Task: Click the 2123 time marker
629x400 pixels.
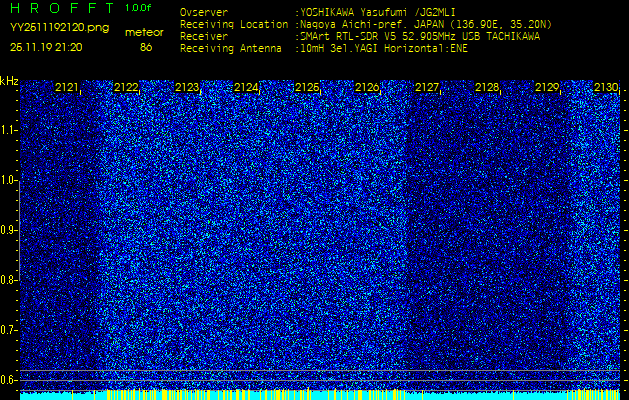Action: click(187, 87)
